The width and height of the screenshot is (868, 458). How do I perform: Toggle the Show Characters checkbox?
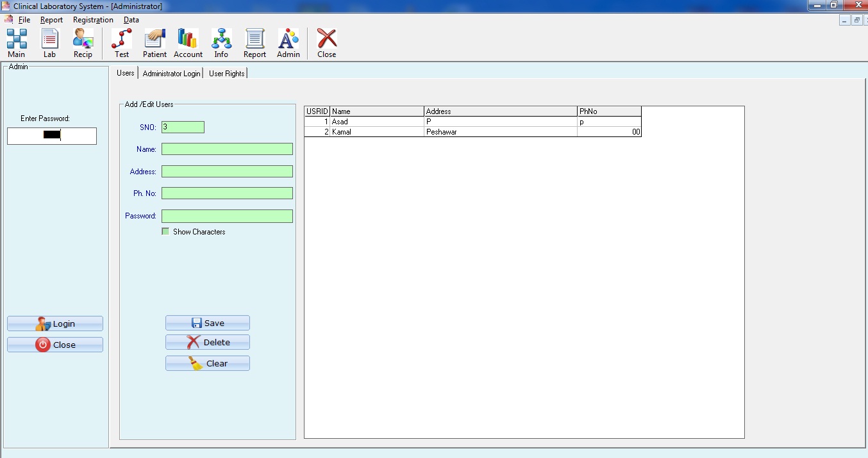click(x=165, y=232)
